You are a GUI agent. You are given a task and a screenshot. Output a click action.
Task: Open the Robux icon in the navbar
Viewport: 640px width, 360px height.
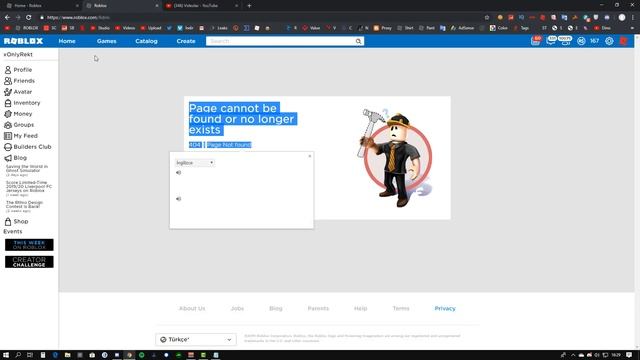point(581,41)
